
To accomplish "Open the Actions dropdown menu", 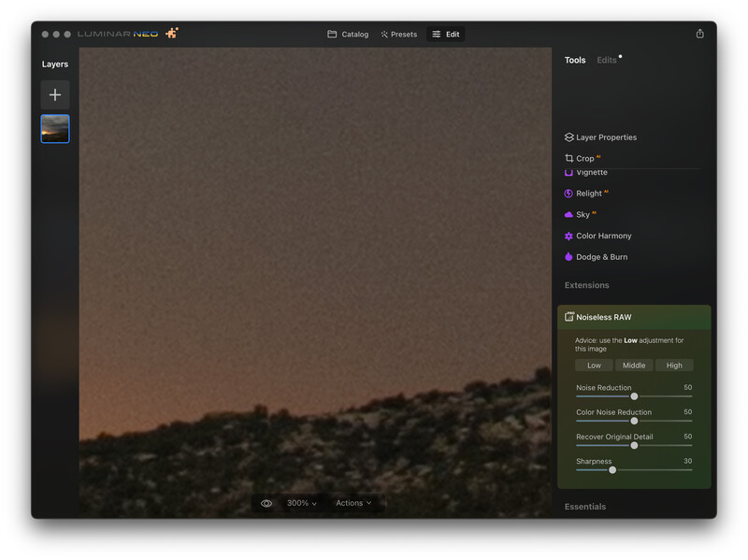I will coord(353,503).
